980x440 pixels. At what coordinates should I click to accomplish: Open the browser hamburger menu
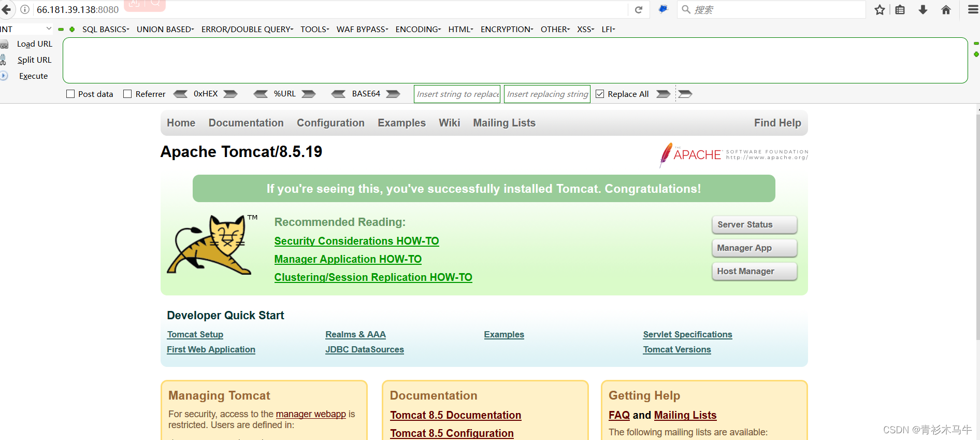(973, 9)
